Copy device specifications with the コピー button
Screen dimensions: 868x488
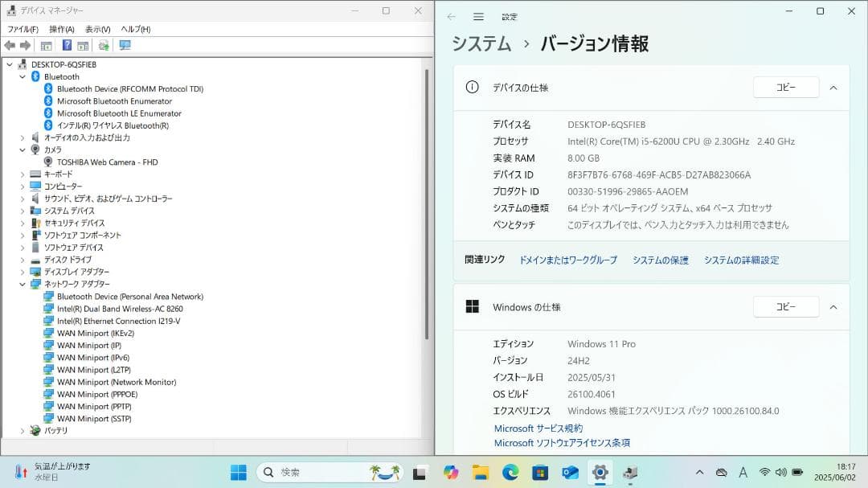click(x=785, y=87)
